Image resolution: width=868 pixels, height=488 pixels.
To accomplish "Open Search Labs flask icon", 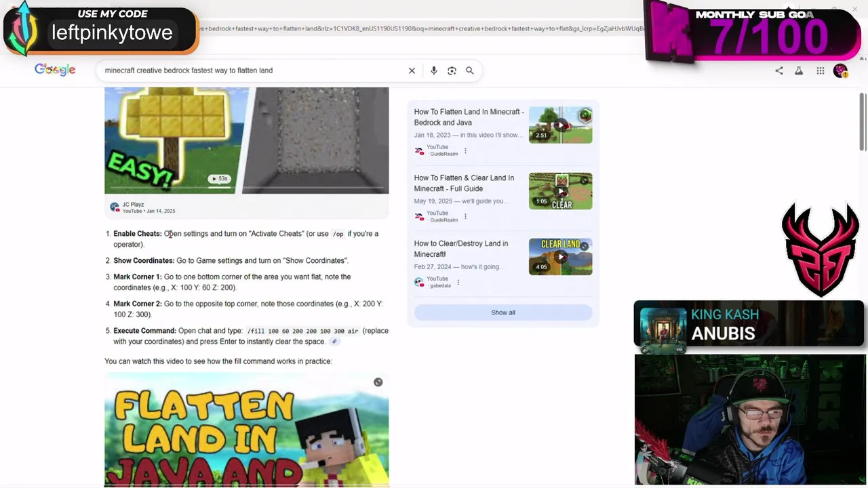I will 799,70.
